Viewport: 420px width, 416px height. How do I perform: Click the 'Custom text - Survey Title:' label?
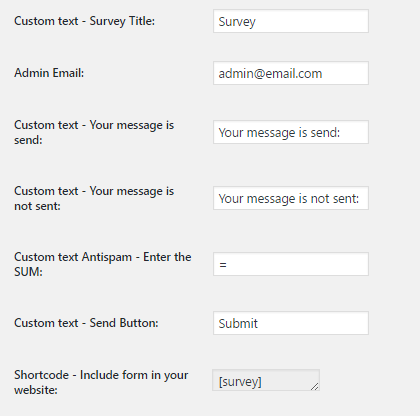(84, 21)
